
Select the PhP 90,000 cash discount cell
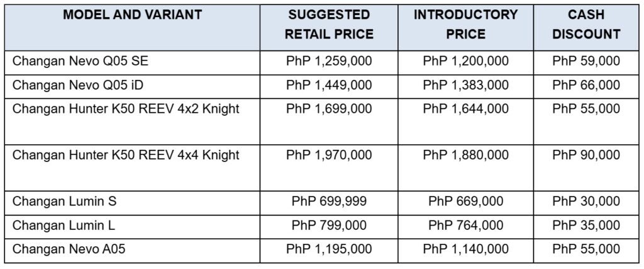pyautogui.click(x=586, y=168)
